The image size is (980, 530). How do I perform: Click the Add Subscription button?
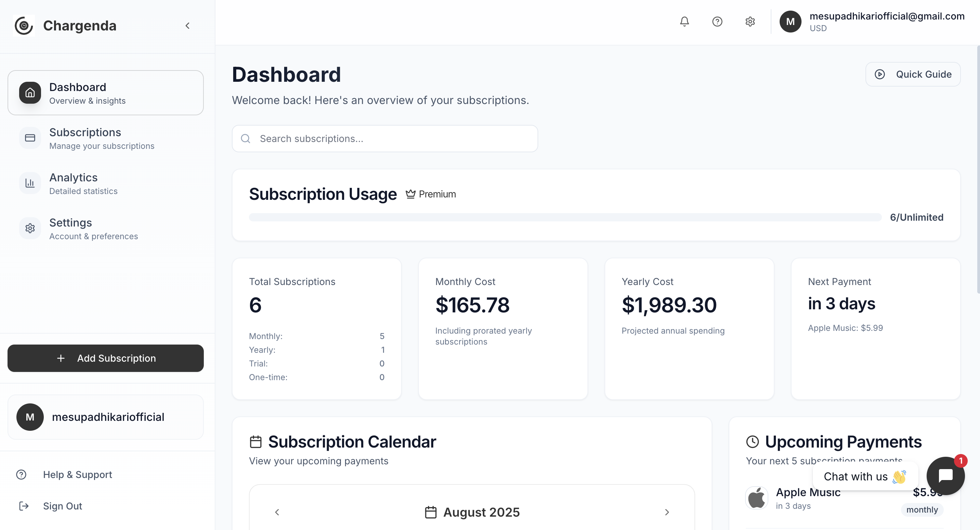pos(105,358)
